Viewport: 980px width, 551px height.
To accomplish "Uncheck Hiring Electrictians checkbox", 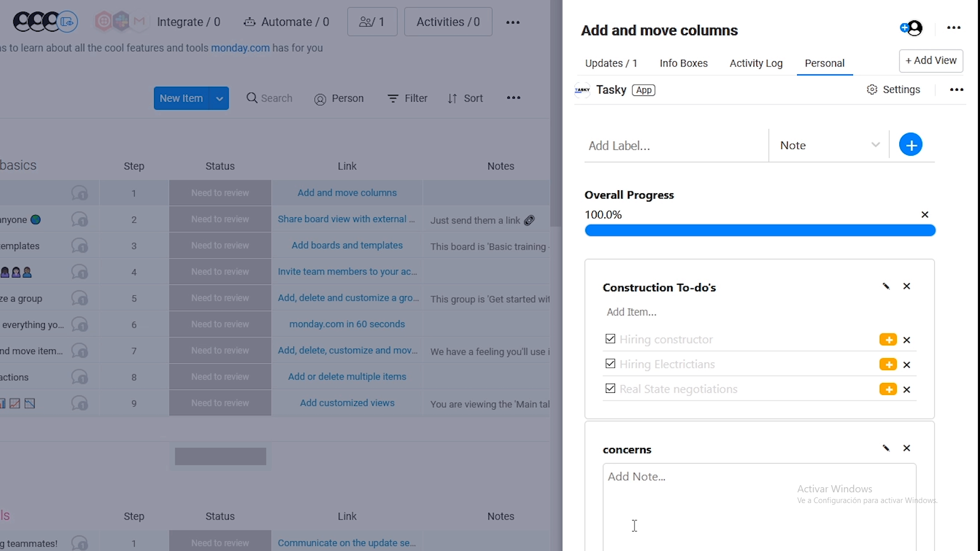I will click(x=610, y=364).
